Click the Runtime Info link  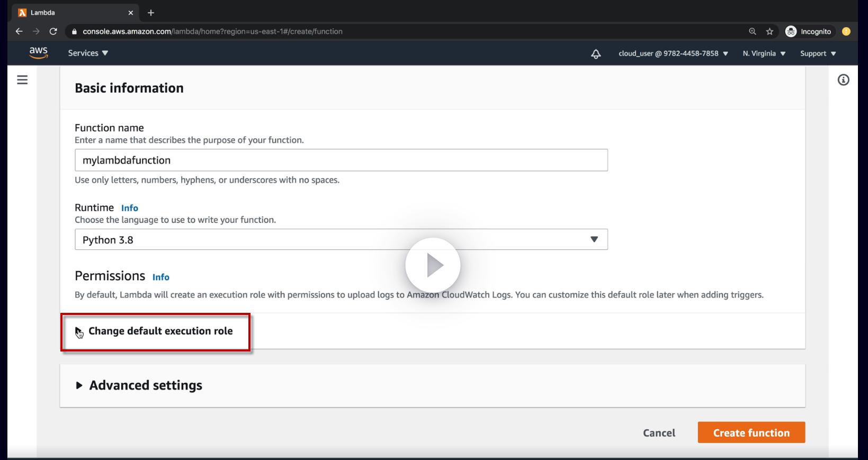130,208
